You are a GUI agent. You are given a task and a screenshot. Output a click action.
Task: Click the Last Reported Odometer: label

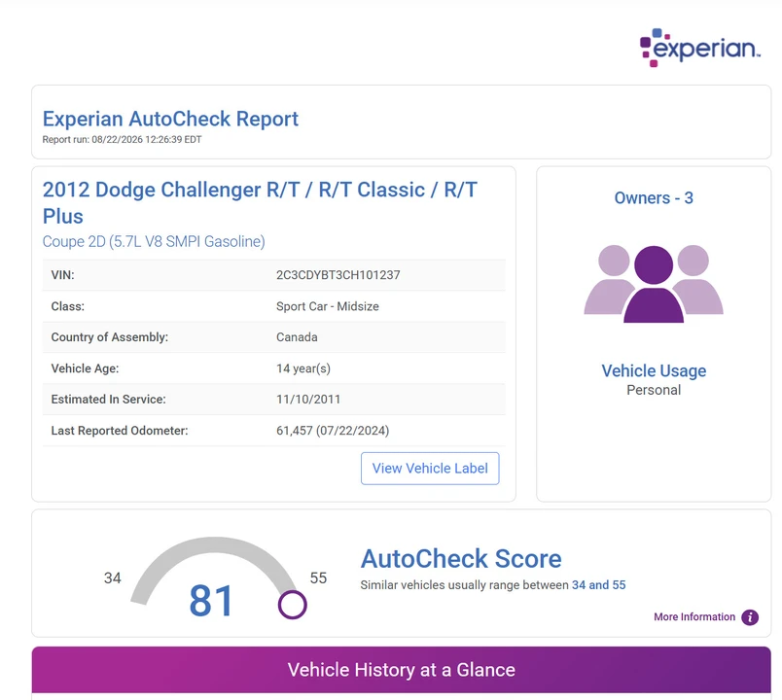tap(120, 431)
